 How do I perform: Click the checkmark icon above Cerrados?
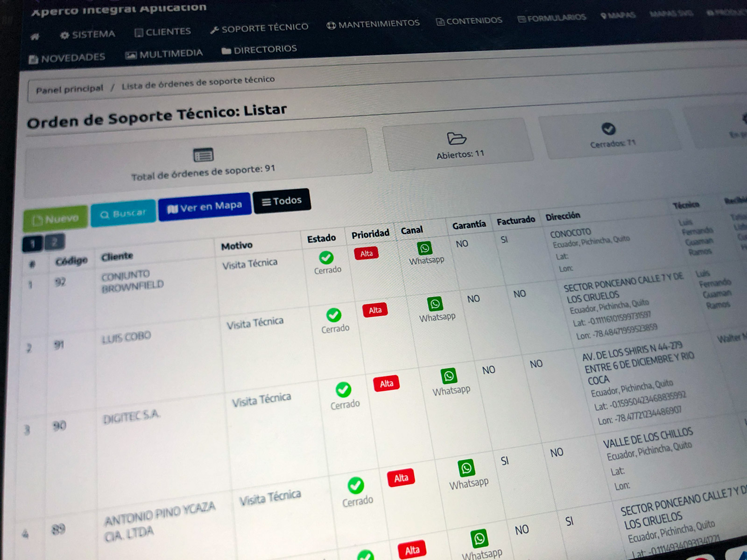click(608, 129)
